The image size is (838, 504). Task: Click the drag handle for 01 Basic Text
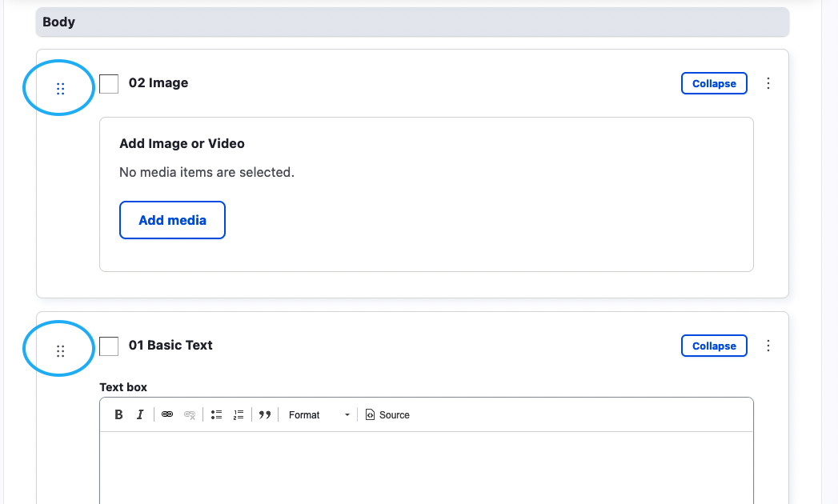(60, 350)
